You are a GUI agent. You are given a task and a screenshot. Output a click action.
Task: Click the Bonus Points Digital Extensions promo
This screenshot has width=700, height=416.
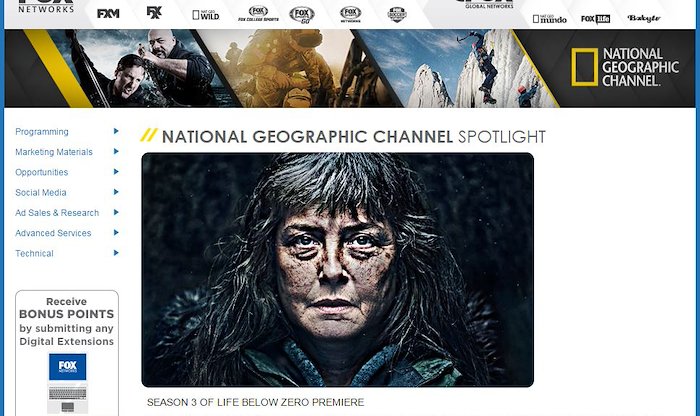[x=67, y=353]
